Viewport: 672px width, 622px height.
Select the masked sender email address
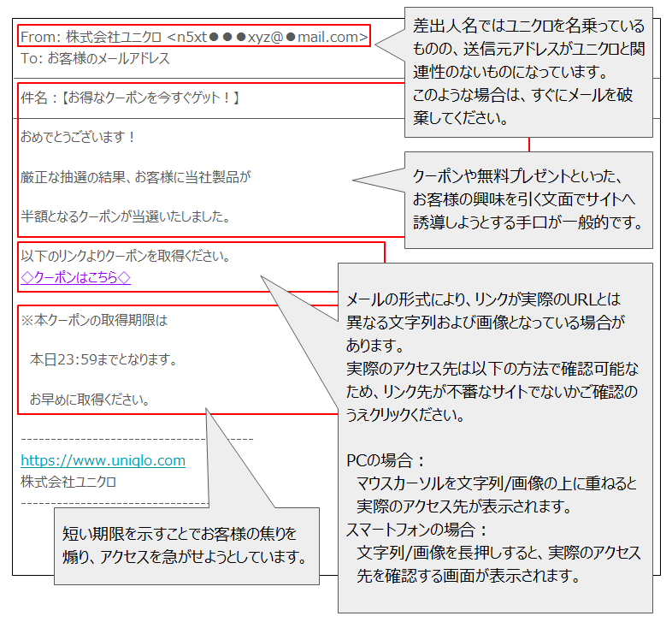tap(268, 37)
